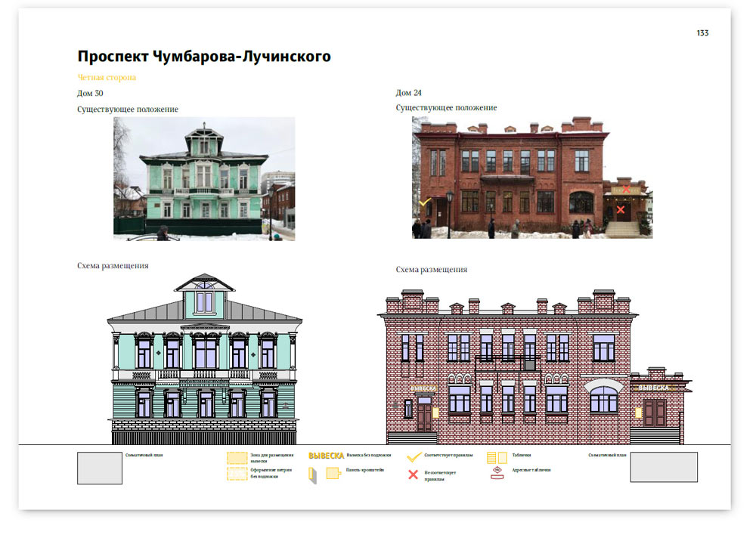Click the yellow Четная сторона subtitle
The width and height of the screenshot is (756, 541).
(107, 77)
